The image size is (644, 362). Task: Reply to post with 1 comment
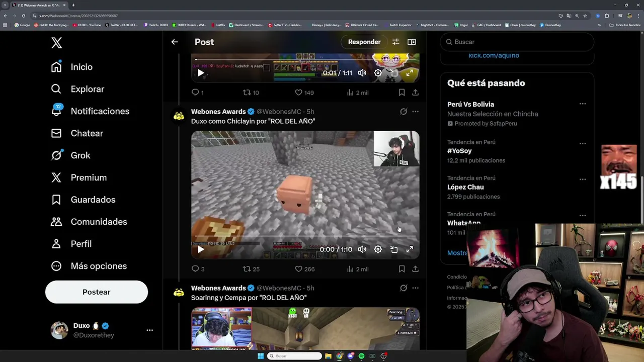[x=197, y=93]
